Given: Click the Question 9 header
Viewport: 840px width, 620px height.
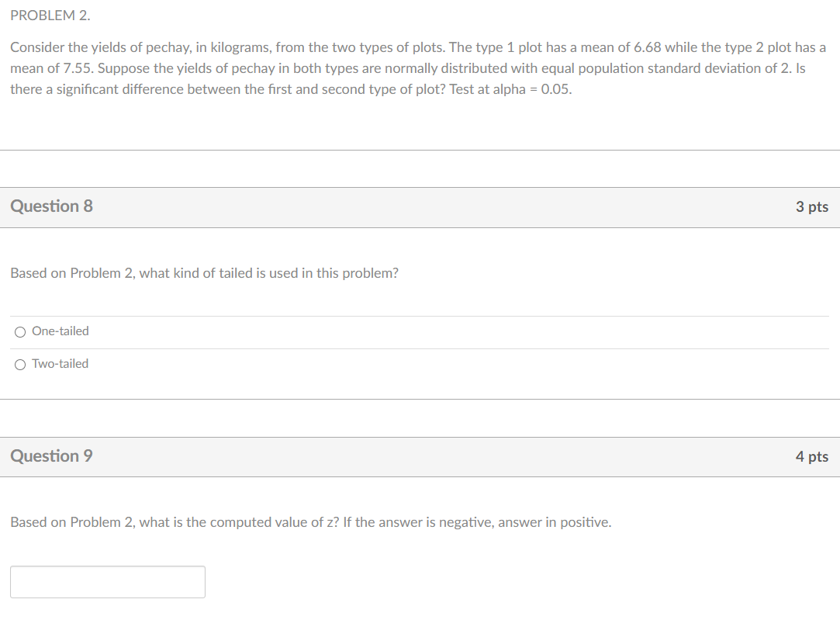Looking at the screenshot, I should (51, 456).
